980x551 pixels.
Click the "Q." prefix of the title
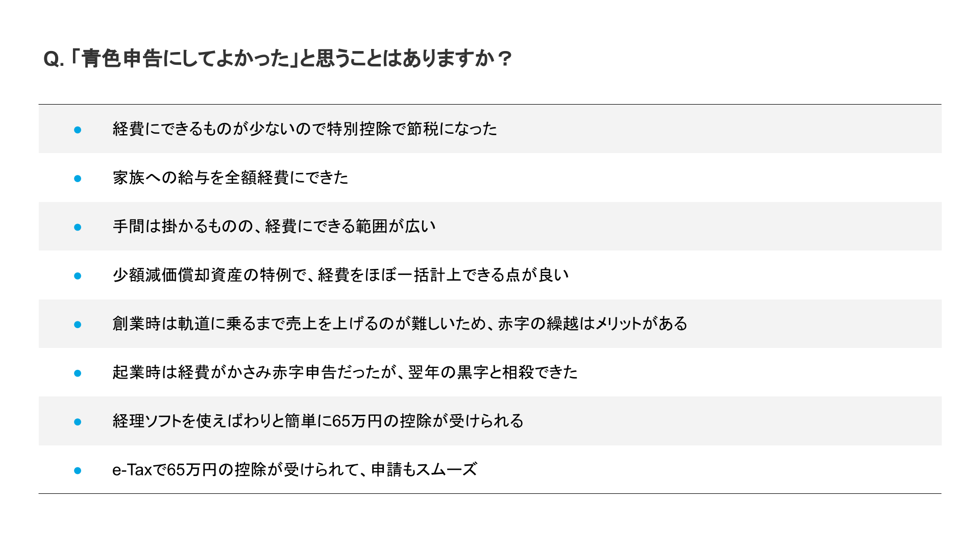54,60
